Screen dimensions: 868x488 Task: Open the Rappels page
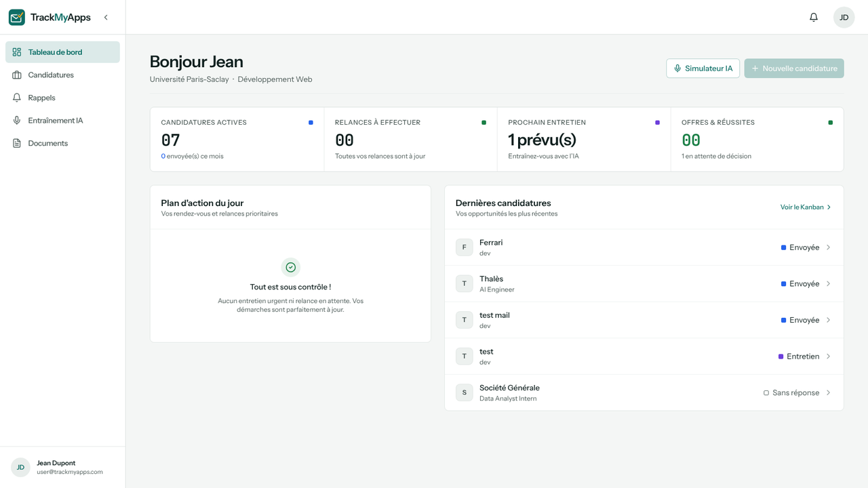point(62,98)
